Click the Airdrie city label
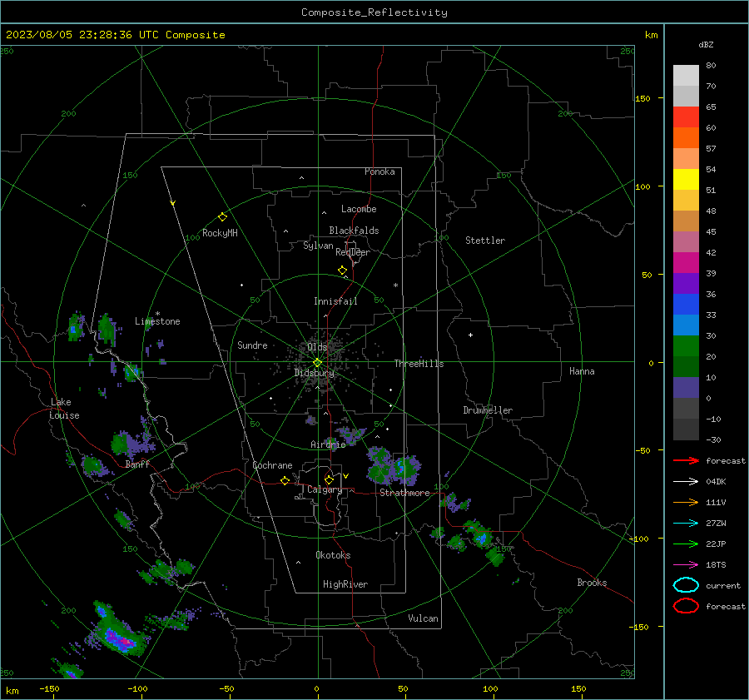This screenshot has height=700, width=749. pyautogui.click(x=328, y=444)
